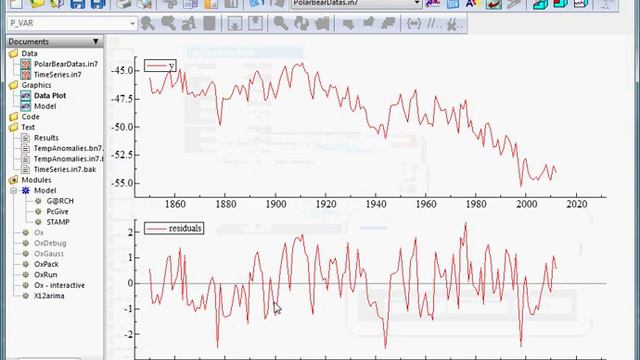Viewport: 640px width, 360px height.
Task: Open the Documents panel dropdown arrow
Action: [96, 41]
